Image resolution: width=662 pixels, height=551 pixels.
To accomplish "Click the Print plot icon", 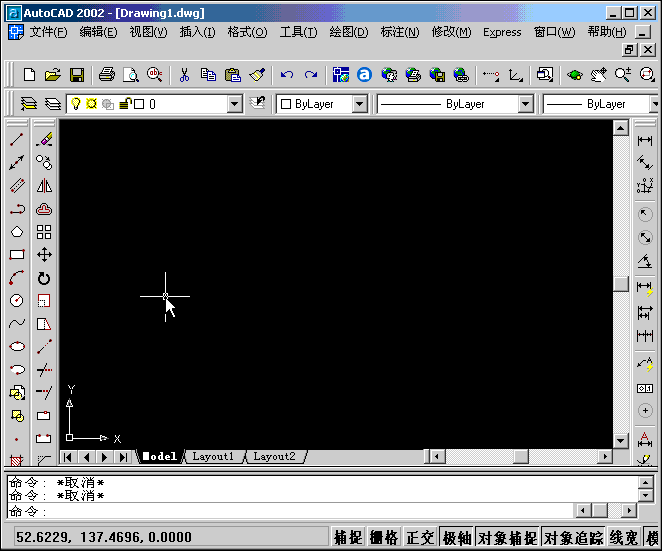I will (x=107, y=75).
